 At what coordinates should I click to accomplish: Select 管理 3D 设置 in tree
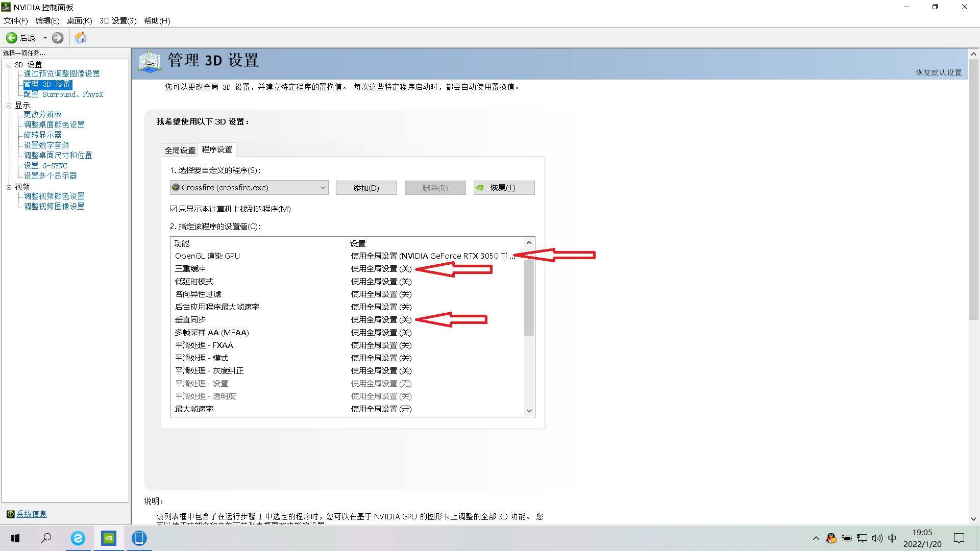coord(47,84)
